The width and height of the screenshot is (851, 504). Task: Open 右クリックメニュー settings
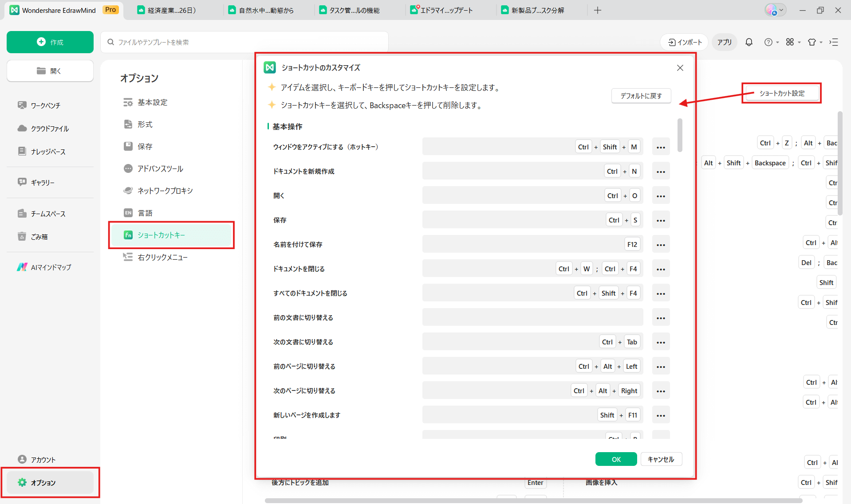click(162, 257)
